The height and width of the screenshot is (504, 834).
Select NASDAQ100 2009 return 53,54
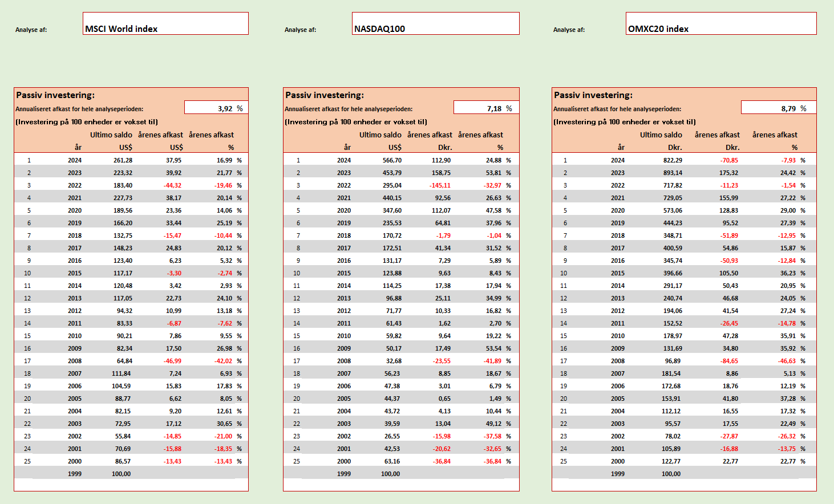(x=493, y=348)
